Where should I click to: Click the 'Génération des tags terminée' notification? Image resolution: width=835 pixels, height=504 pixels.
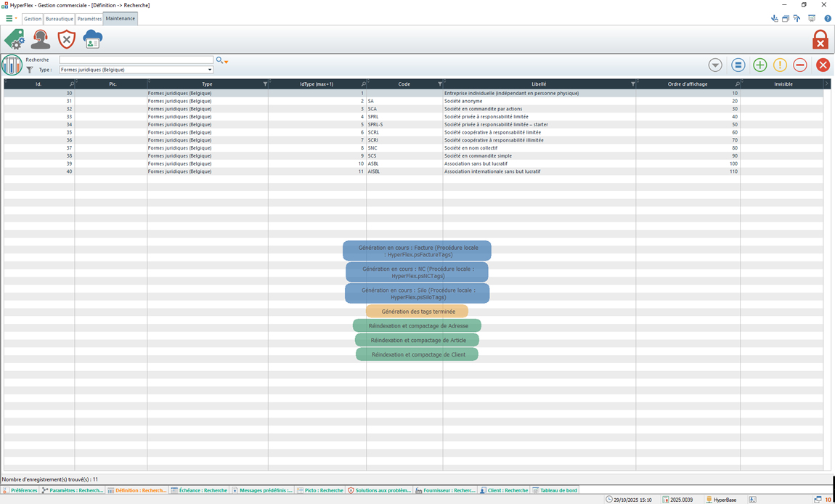click(417, 312)
